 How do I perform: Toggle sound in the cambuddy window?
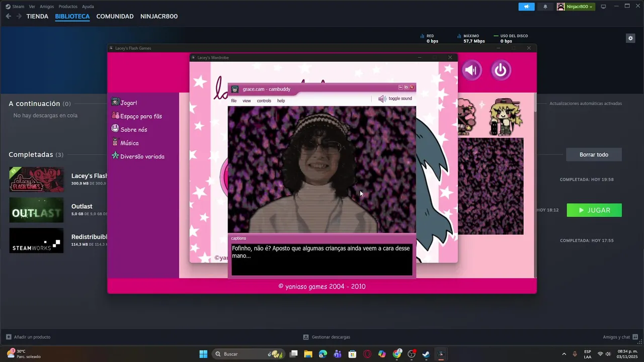coord(395,99)
